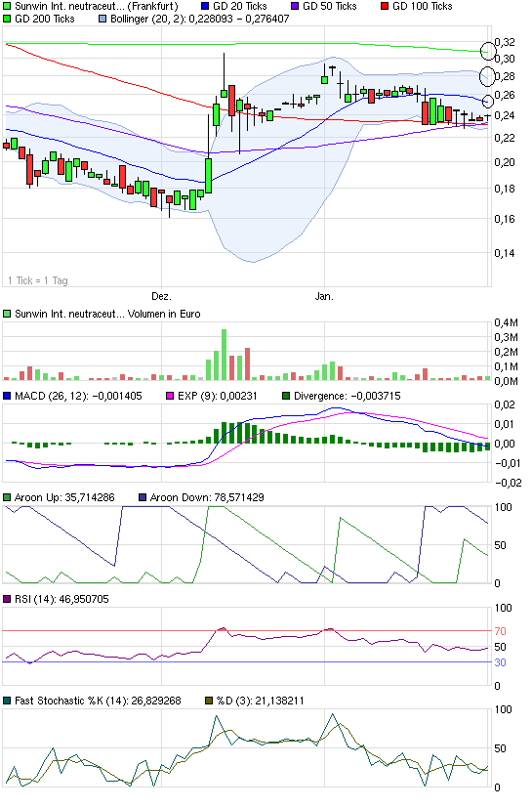
Task: Click the '1 Tick = 1 Tag' note
Action: [x=38, y=280]
